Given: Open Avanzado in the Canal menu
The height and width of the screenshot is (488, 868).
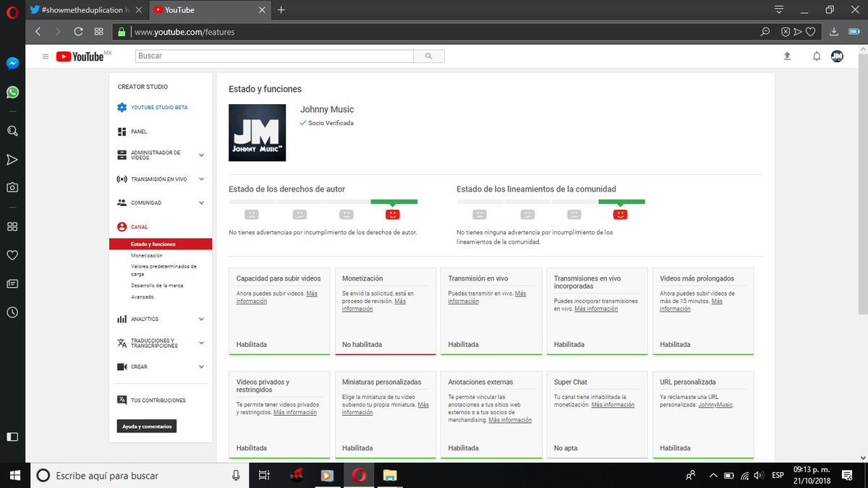Looking at the screenshot, I should click(x=142, y=297).
